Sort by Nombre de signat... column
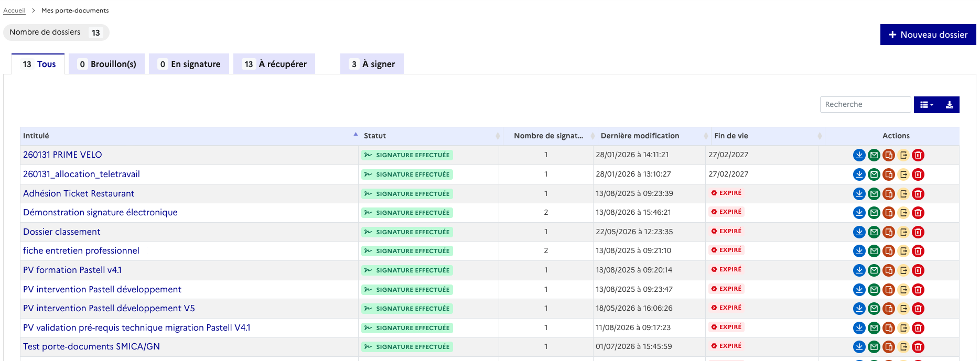980x361 pixels. click(550, 136)
